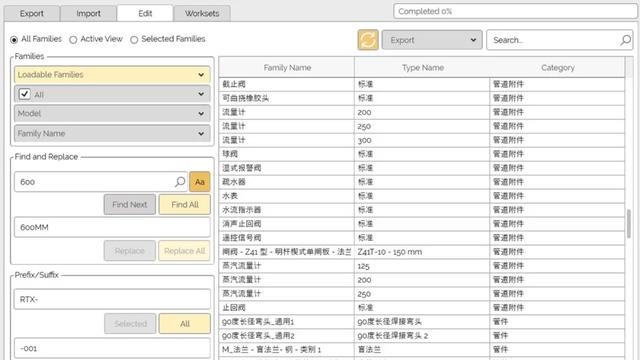This screenshot has width=640, height=360.
Task: Select the Selected Families radio button
Action: (134, 40)
